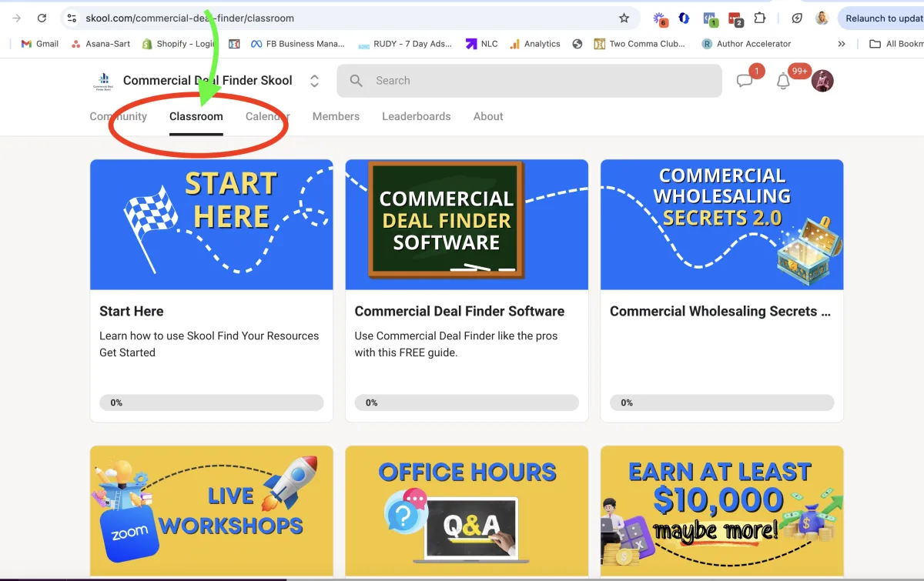Click the Start Here progress bar
Screen dimensions: 924x581
212,402
